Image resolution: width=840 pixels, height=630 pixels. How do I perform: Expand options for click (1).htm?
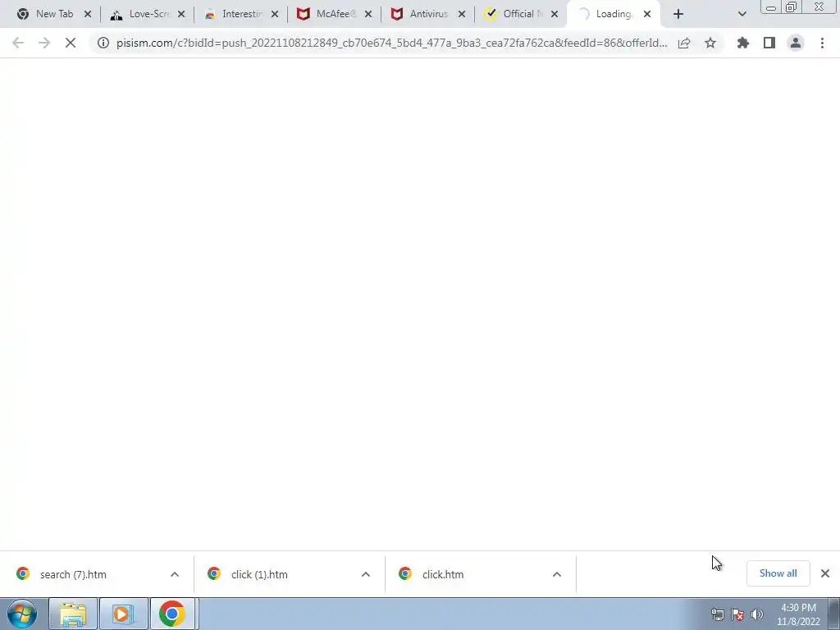click(x=366, y=574)
